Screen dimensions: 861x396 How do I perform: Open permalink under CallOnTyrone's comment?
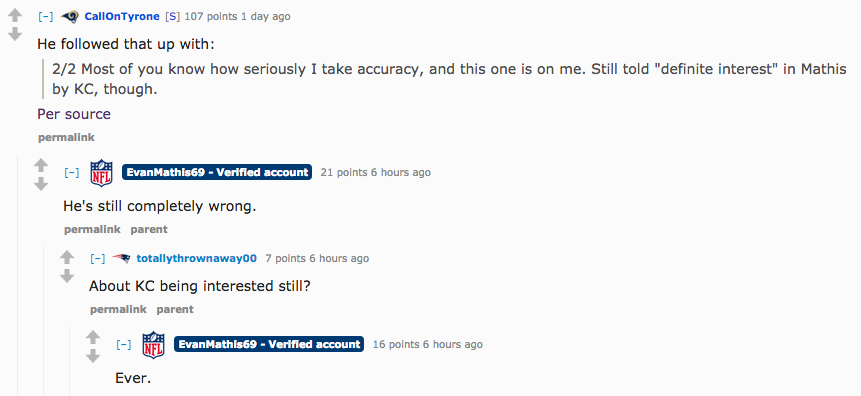click(x=66, y=137)
